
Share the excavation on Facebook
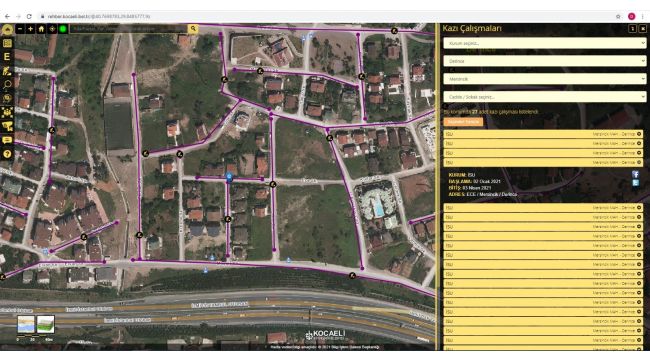635,175
